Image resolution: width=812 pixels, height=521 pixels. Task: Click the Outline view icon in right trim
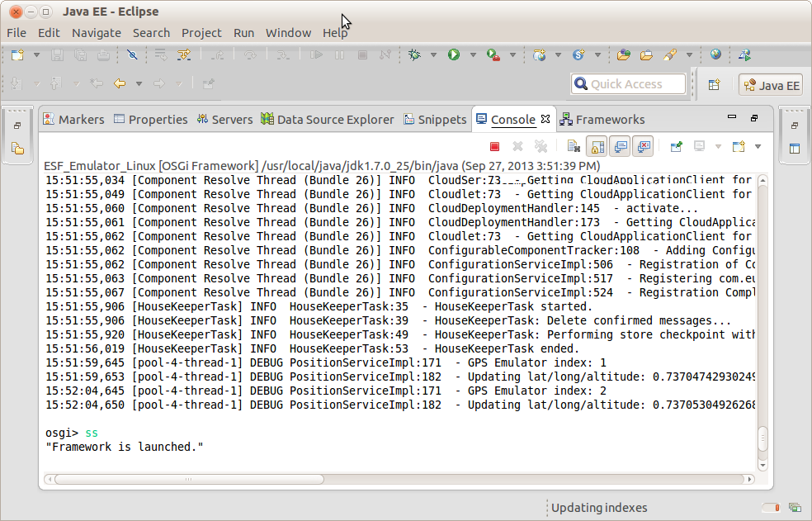(795, 149)
